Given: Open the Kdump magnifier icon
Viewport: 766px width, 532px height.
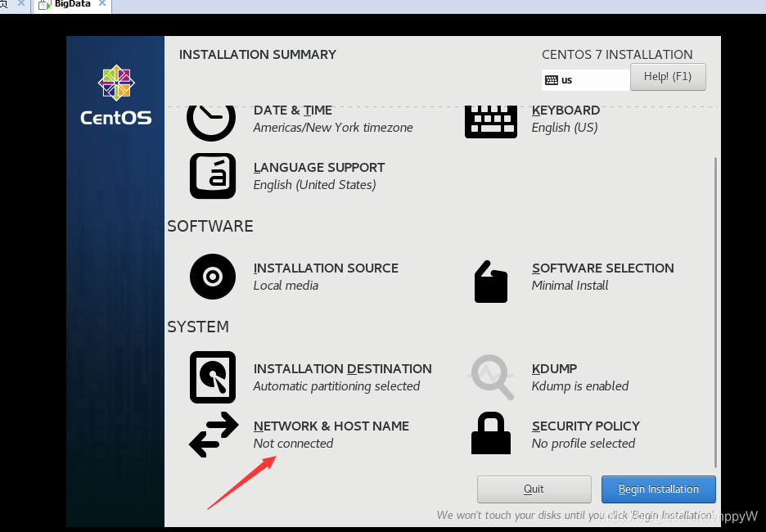Looking at the screenshot, I should (x=491, y=376).
